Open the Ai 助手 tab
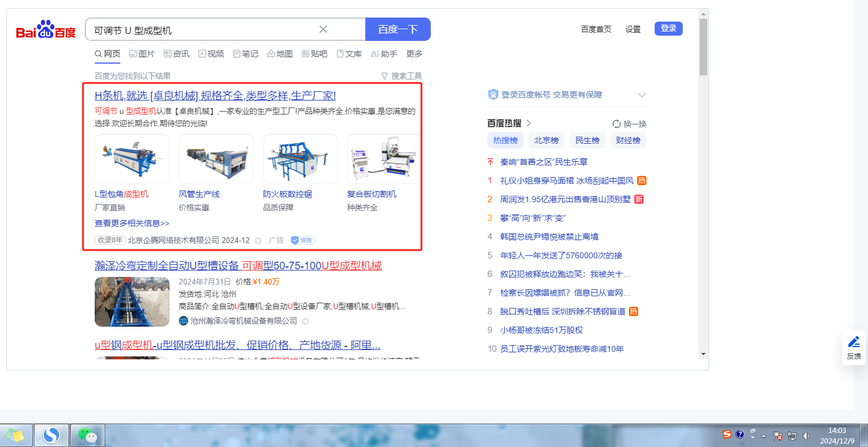 [384, 54]
